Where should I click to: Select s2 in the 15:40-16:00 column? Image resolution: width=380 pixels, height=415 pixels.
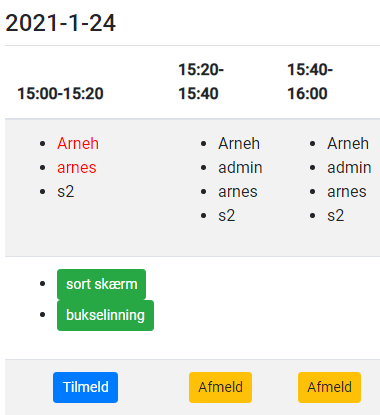tap(336, 216)
